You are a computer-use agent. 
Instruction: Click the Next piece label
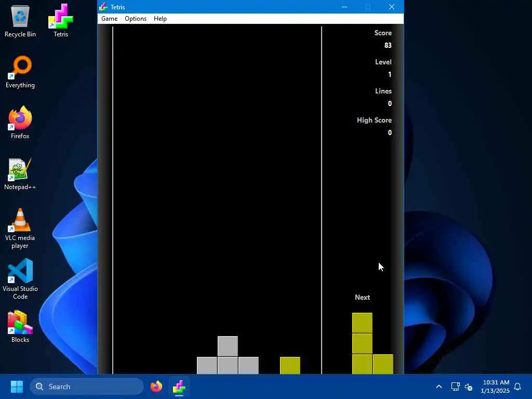(x=362, y=297)
